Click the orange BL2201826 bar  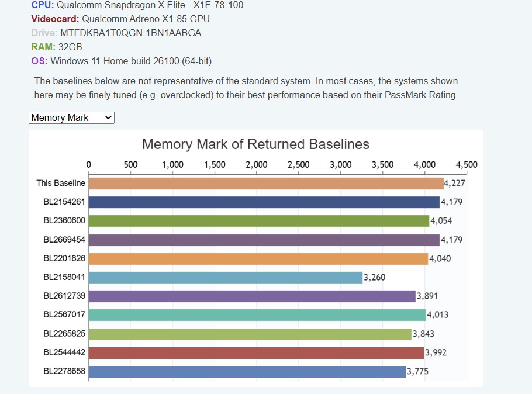tap(258, 258)
